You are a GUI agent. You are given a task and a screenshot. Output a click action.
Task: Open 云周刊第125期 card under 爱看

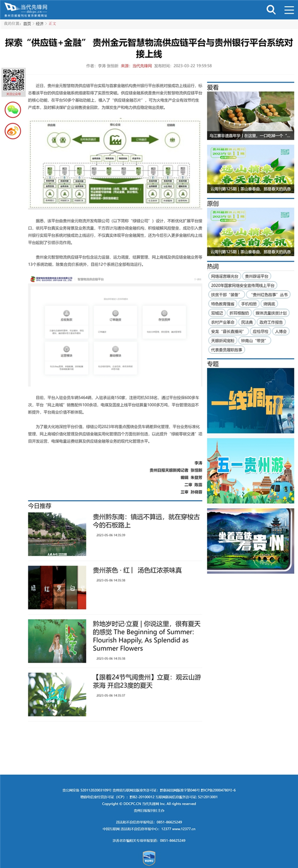250,169
